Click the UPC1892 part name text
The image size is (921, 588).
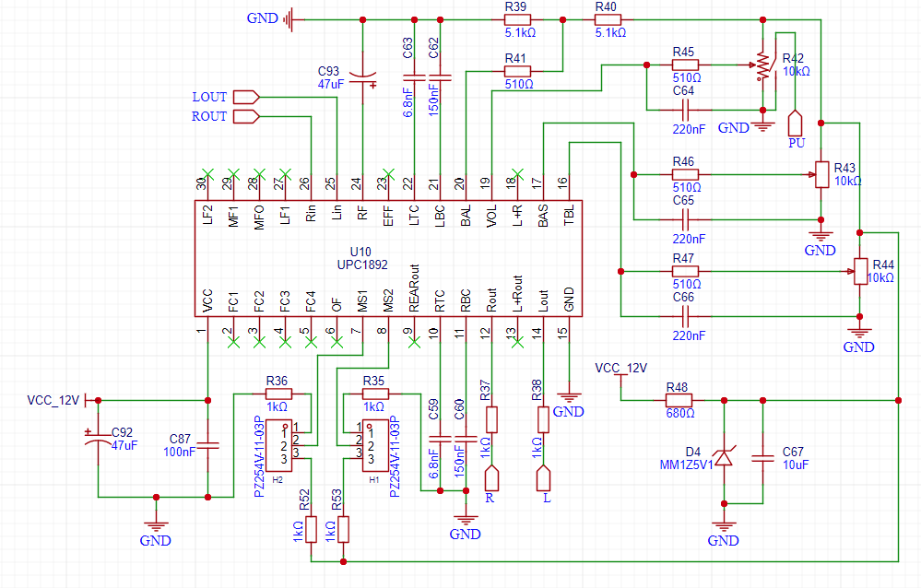[x=362, y=265]
